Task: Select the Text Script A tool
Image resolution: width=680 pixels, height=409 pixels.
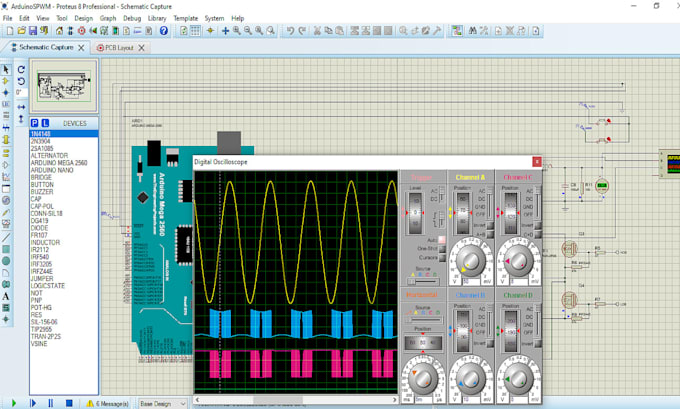Action: coord(6,296)
